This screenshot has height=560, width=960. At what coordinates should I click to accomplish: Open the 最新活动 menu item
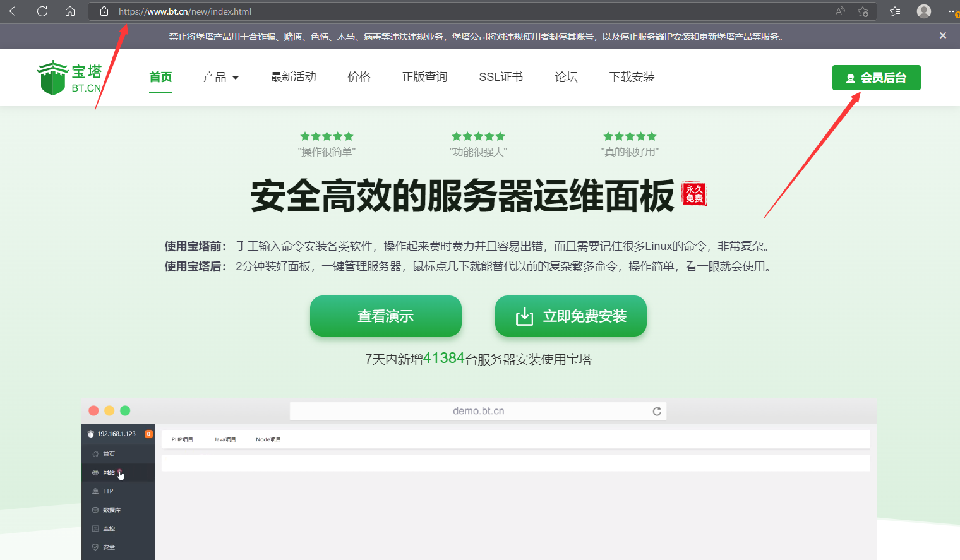(x=293, y=77)
